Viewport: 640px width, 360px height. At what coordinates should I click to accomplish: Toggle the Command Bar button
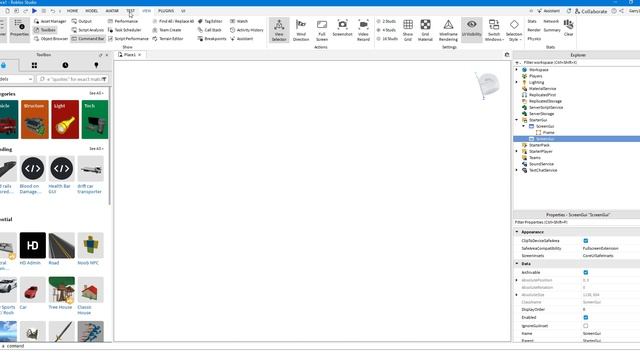(x=88, y=39)
